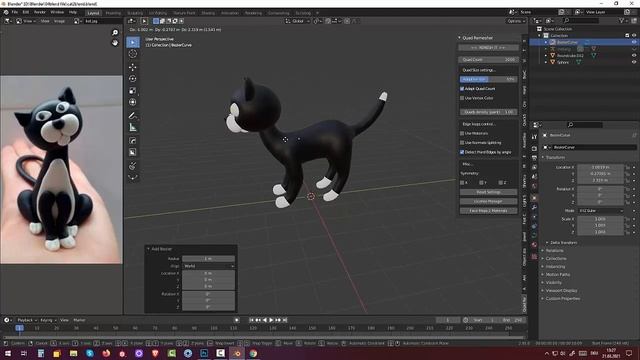This screenshot has height=360, width=640.
Task: Play the animation forward
Action: (271, 320)
